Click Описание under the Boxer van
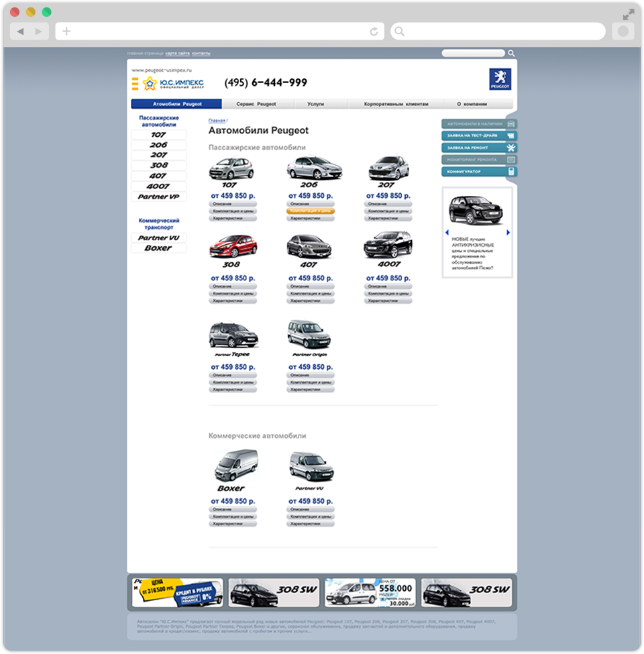Image resolution: width=644 pixels, height=654 pixels. (x=233, y=509)
